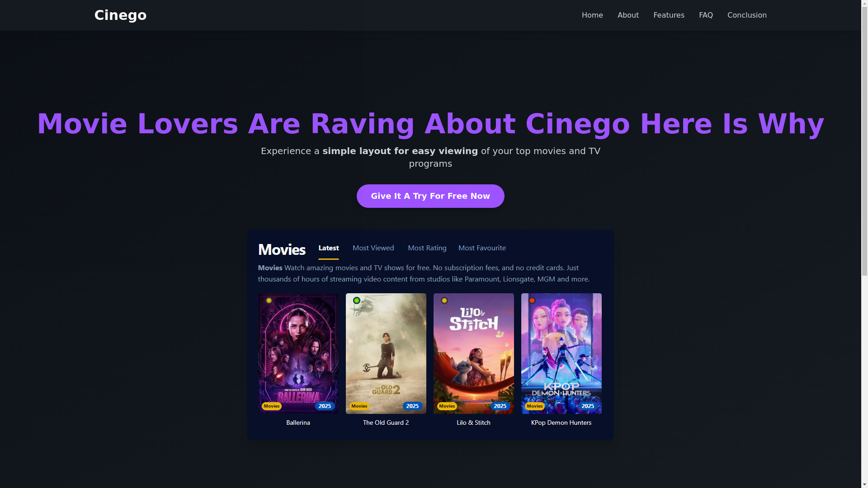868x488 pixels.
Task: Click the Cinego logo text
Action: point(120,15)
